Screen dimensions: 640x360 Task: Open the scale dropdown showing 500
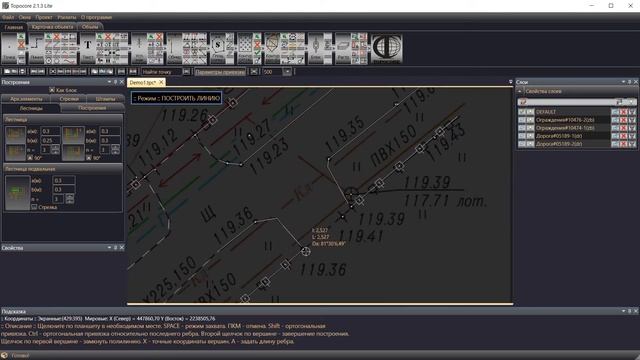tap(287, 72)
